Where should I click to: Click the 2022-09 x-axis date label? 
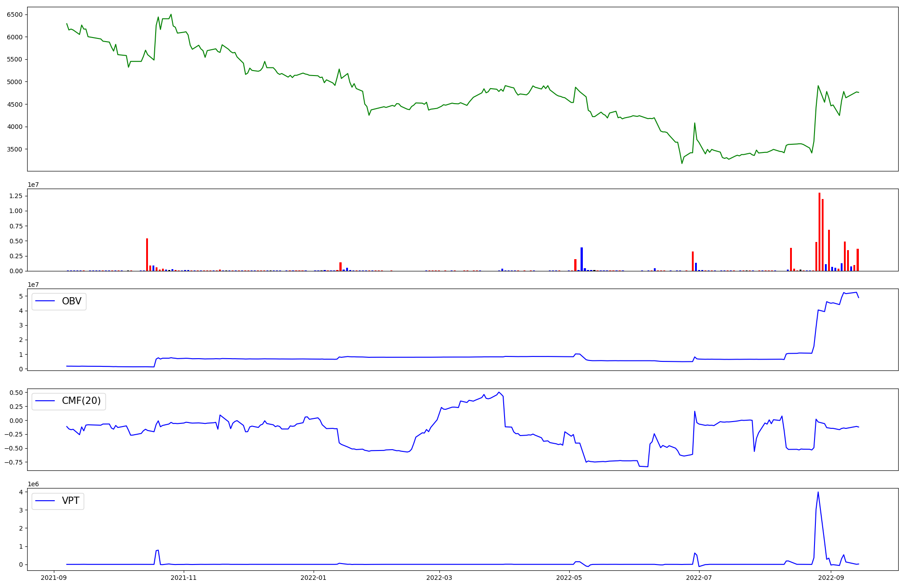(831, 578)
